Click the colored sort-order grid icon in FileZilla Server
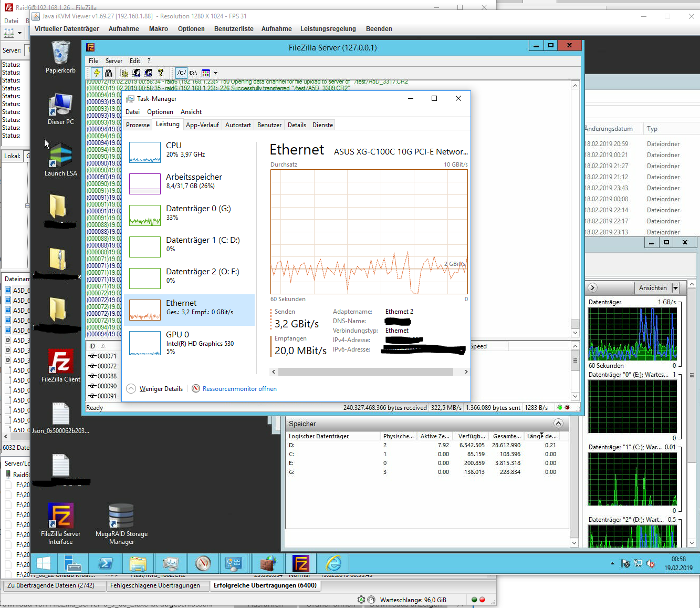The image size is (700, 608). coord(206,73)
